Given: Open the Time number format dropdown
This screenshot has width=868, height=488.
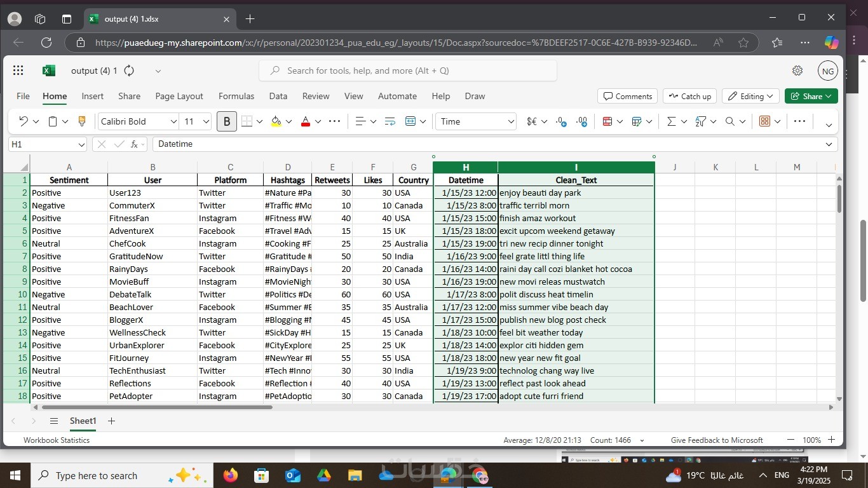Looking at the screenshot, I should tap(511, 121).
